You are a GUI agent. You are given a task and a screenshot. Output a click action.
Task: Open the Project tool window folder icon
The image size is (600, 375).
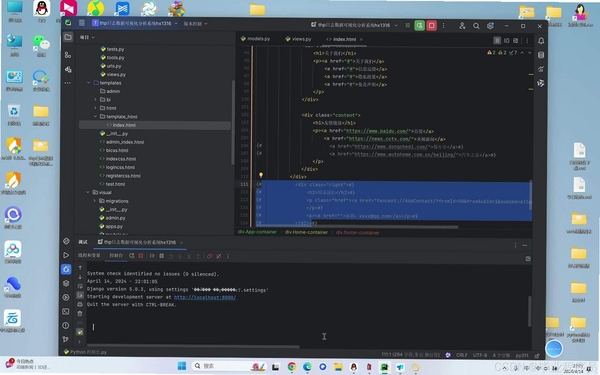[68, 37]
